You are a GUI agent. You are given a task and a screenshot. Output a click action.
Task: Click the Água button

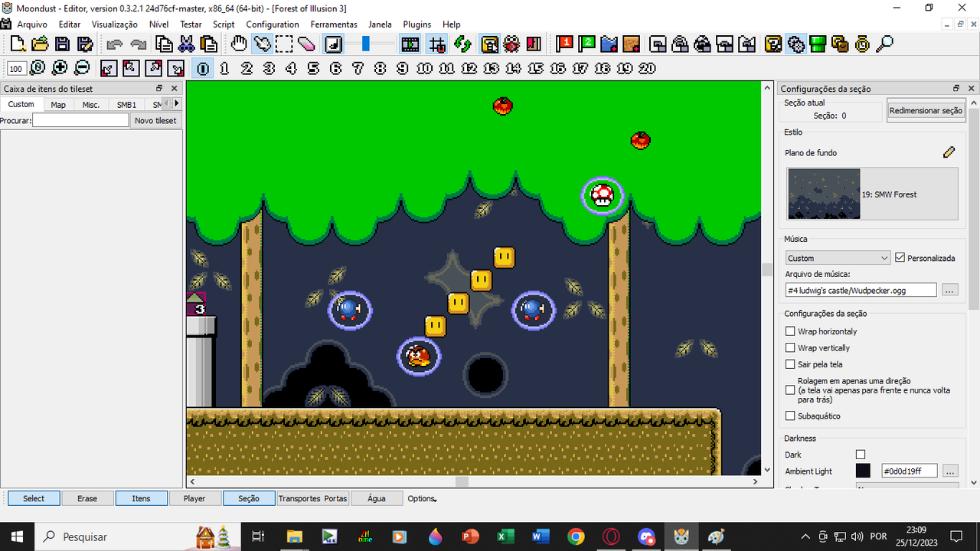377,498
